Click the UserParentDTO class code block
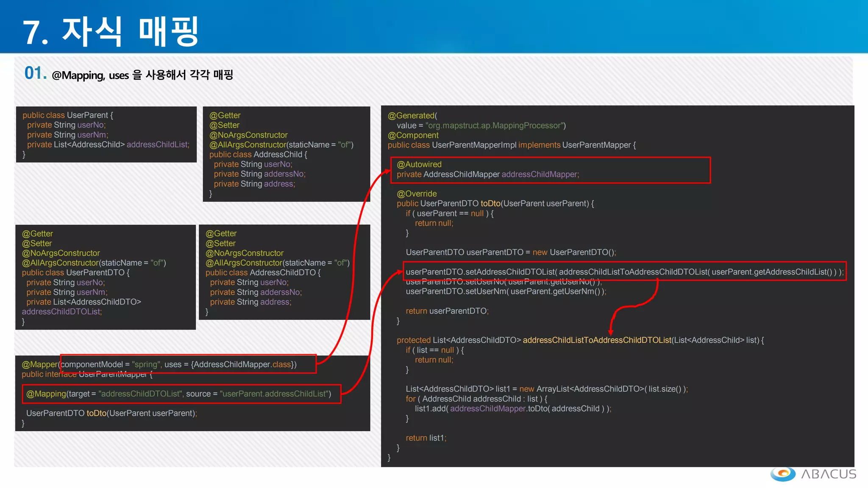The height and width of the screenshot is (488, 868). [105, 277]
